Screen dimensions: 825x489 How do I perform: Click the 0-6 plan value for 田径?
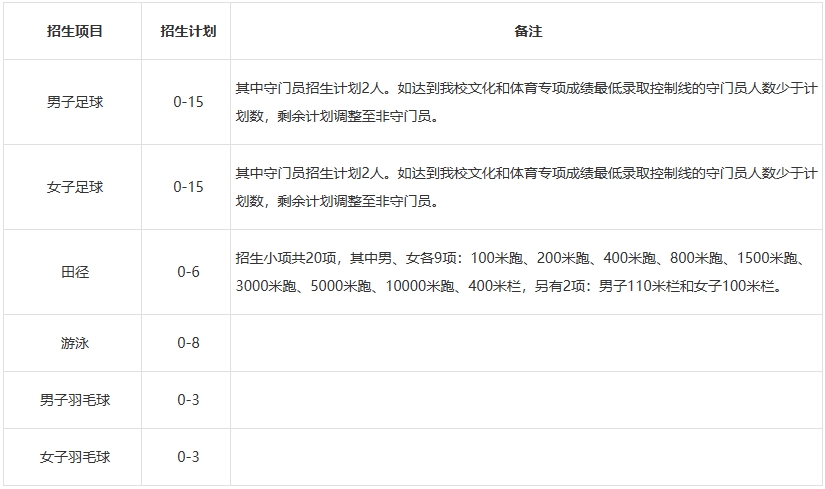click(x=188, y=272)
